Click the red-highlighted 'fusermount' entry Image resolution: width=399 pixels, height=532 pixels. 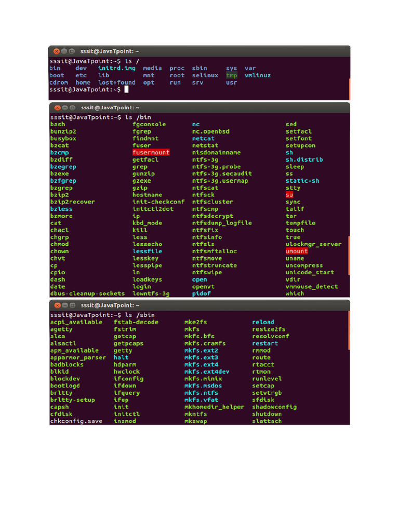[x=151, y=152]
